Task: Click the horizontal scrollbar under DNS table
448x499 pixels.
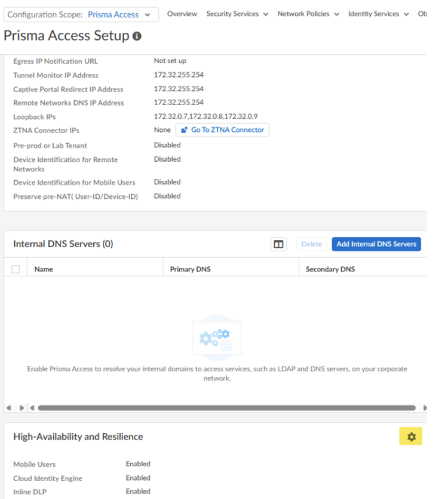Action: click(227, 408)
